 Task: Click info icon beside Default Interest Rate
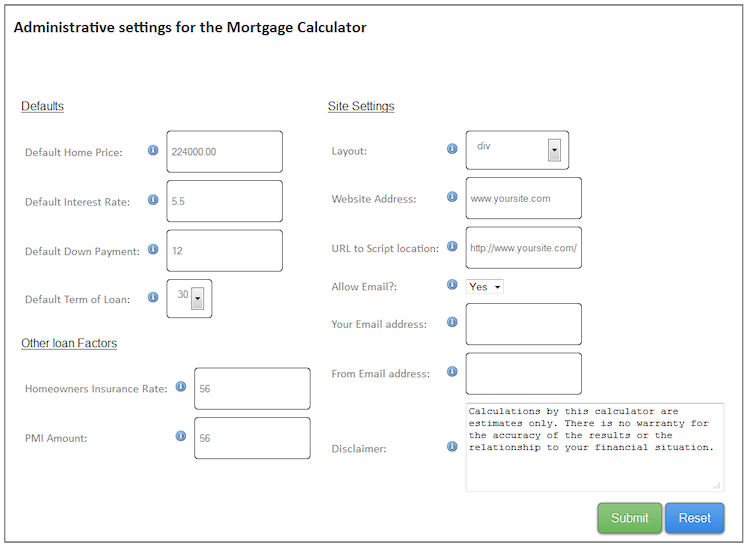[153, 200]
